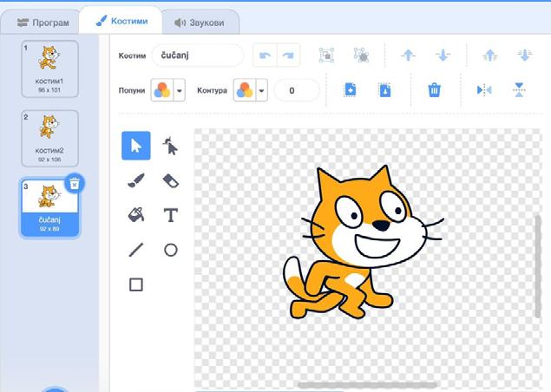
Task: Select the костим1 thumbnail
Action: click(49, 69)
